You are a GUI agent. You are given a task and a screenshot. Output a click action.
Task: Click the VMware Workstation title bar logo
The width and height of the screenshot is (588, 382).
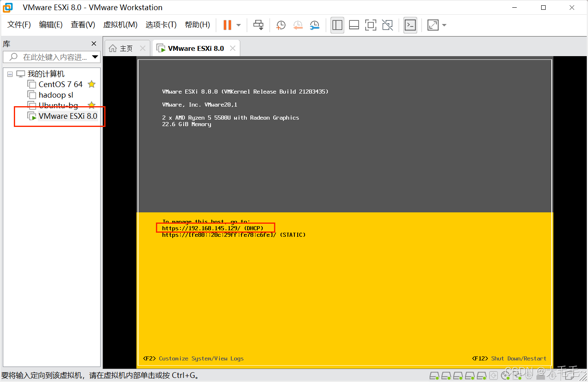click(x=8, y=7)
